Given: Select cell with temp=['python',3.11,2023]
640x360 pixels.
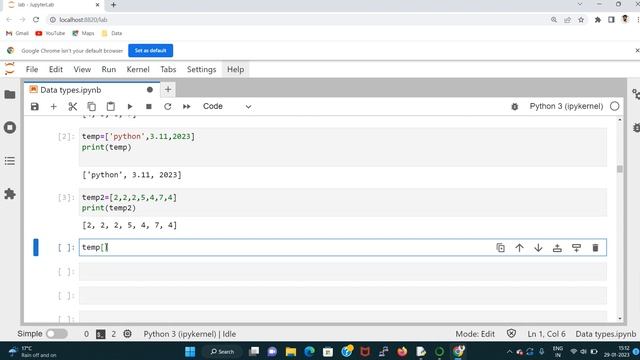Looking at the screenshot, I should [343, 147].
